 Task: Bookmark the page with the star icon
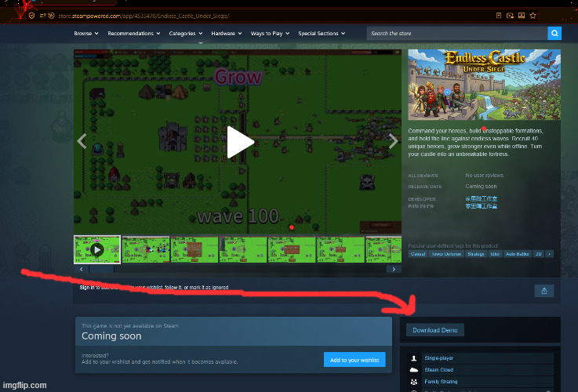click(533, 16)
